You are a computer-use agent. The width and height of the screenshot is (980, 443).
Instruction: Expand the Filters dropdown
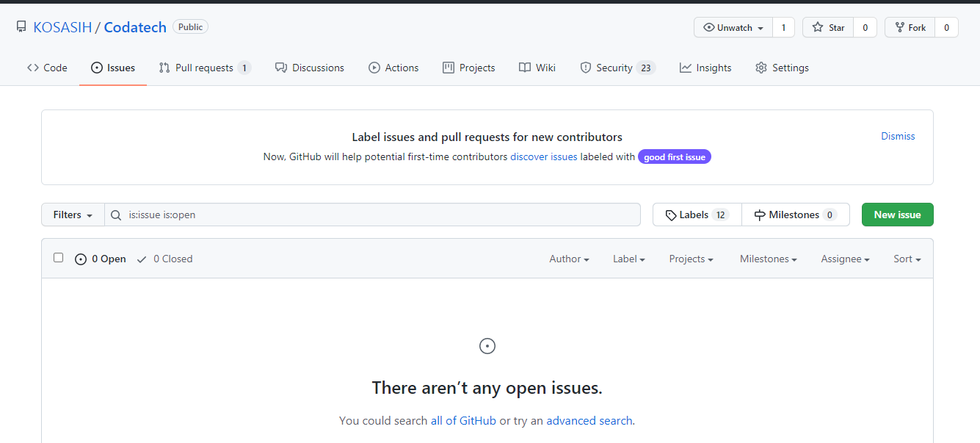tap(73, 215)
